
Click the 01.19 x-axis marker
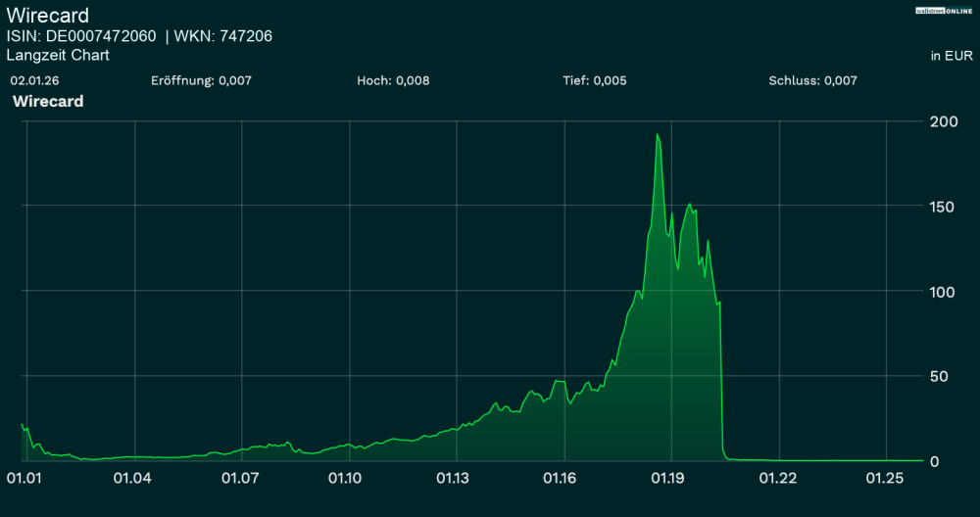(x=670, y=478)
